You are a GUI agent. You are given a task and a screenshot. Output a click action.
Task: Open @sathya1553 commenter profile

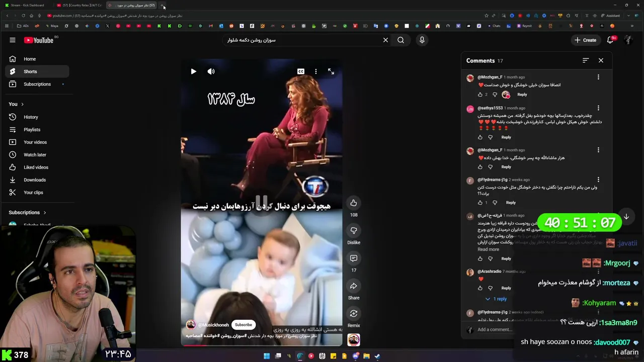pyautogui.click(x=490, y=108)
